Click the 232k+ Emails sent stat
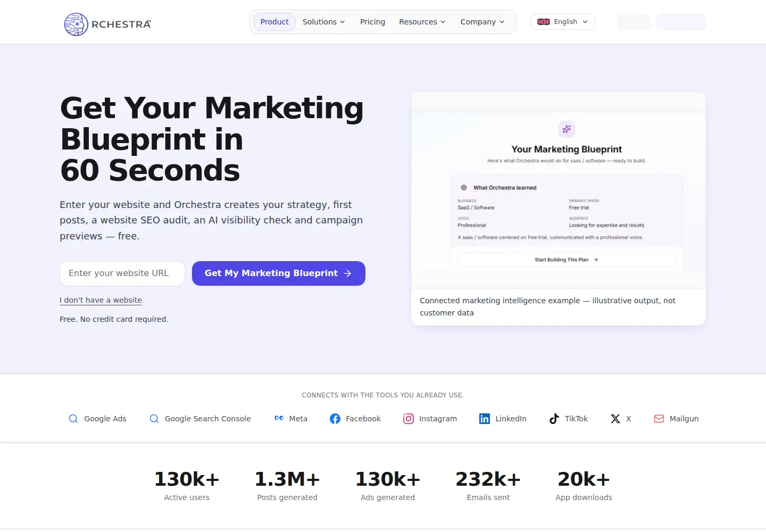Image resolution: width=766 pixels, height=532 pixels. (488, 486)
